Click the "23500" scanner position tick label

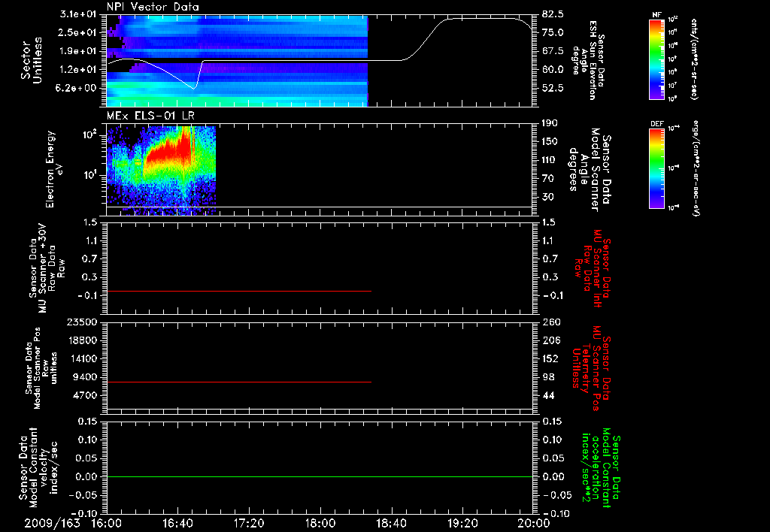click(x=81, y=322)
